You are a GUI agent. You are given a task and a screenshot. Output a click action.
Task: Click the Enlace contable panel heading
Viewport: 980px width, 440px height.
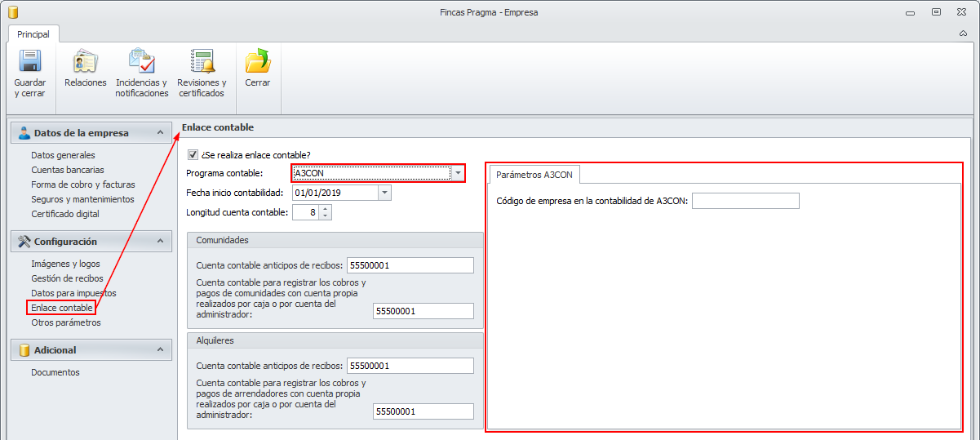click(218, 127)
